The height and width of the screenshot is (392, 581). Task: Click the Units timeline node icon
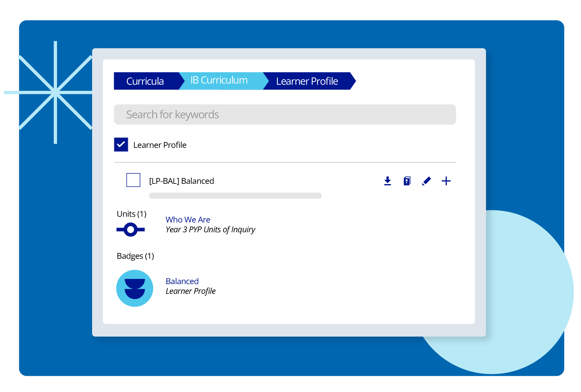pos(131,230)
